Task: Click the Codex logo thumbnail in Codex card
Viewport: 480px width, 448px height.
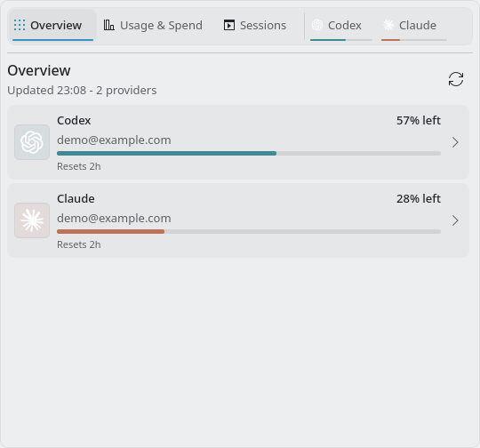Action: pos(32,142)
